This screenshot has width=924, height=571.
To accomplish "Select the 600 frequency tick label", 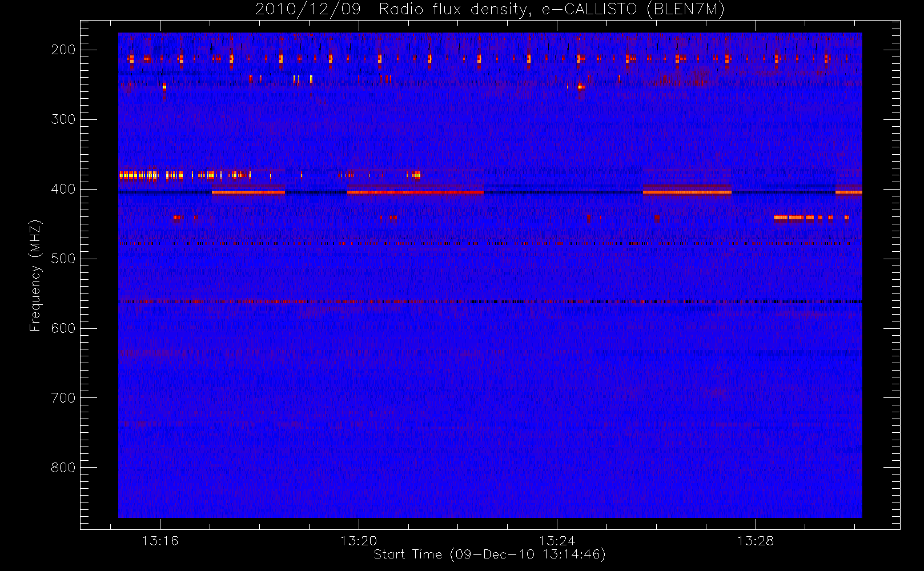I will point(63,328).
